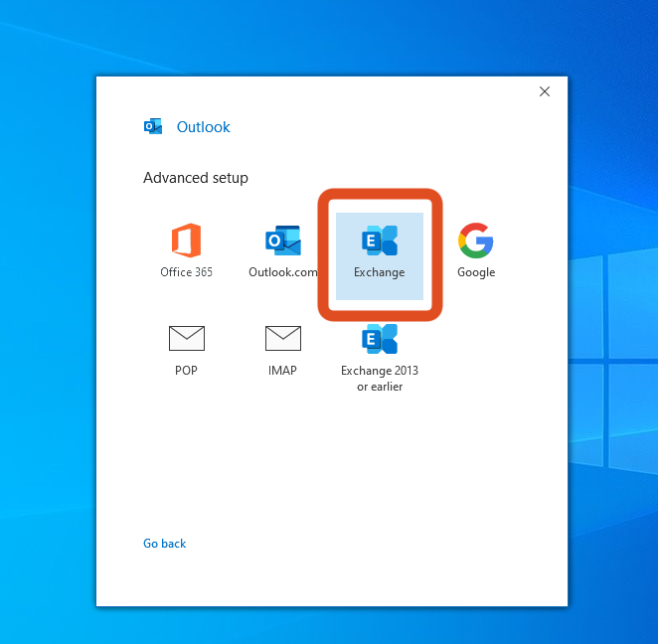The height and width of the screenshot is (644, 658).
Task: Select the "POP" text label
Action: pyautogui.click(x=186, y=371)
